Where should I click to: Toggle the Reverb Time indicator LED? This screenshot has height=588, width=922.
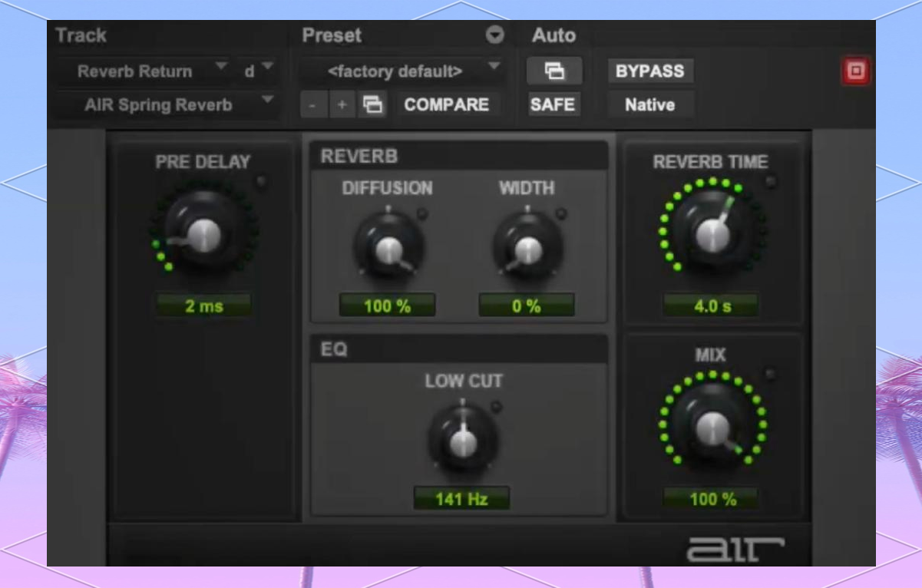click(770, 182)
